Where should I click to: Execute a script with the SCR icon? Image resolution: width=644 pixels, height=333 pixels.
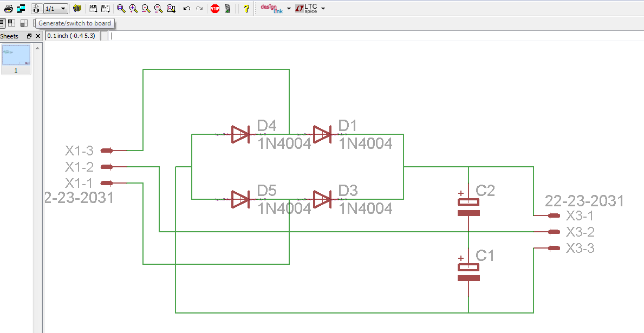click(92, 8)
